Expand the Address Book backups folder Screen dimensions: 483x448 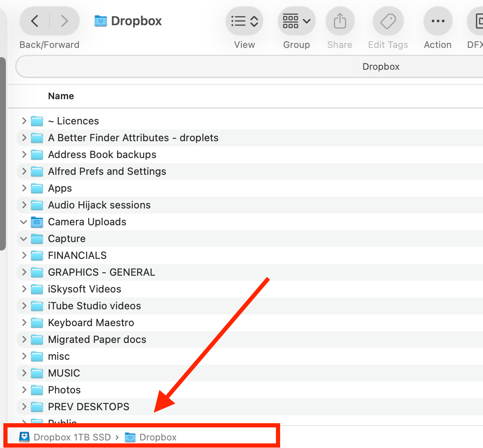[24, 155]
